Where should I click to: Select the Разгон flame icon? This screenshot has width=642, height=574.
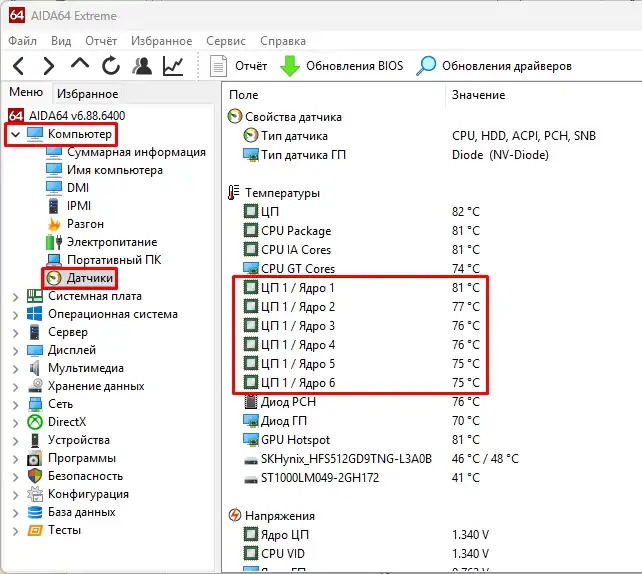point(54,224)
